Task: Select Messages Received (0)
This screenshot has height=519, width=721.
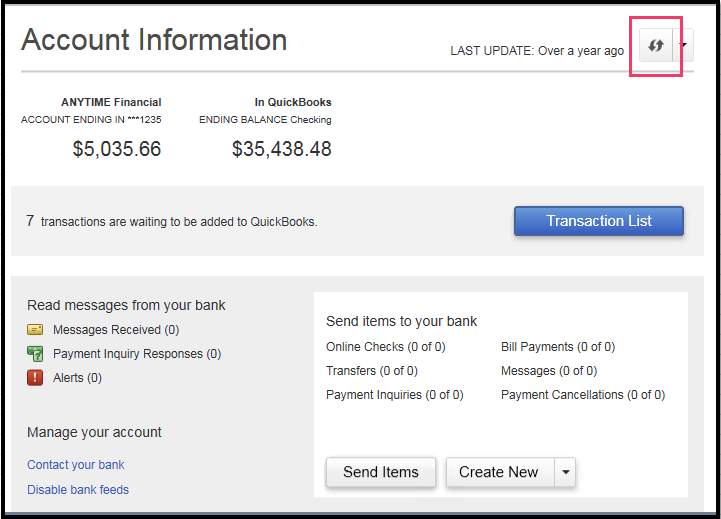Action: click(116, 330)
